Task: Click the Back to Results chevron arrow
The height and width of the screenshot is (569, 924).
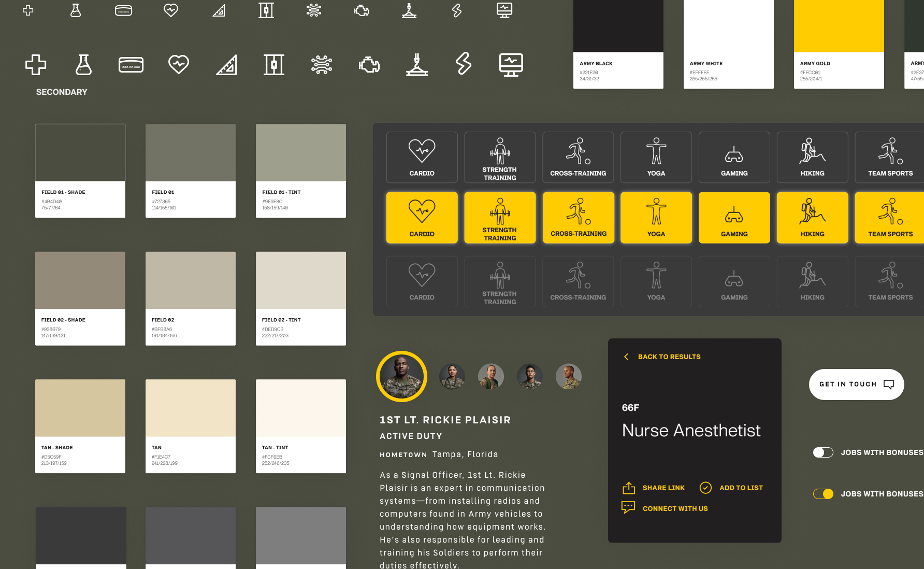Action: point(626,357)
